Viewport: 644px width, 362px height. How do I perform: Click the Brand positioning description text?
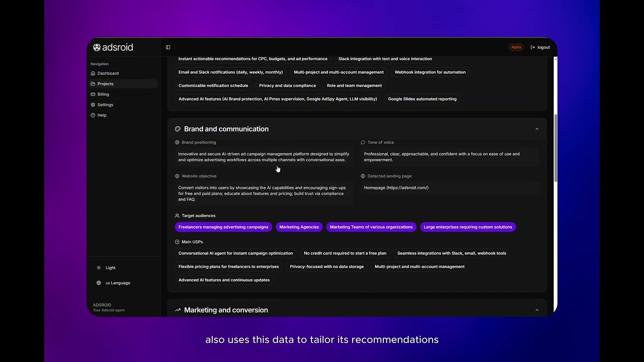(264, 157)
